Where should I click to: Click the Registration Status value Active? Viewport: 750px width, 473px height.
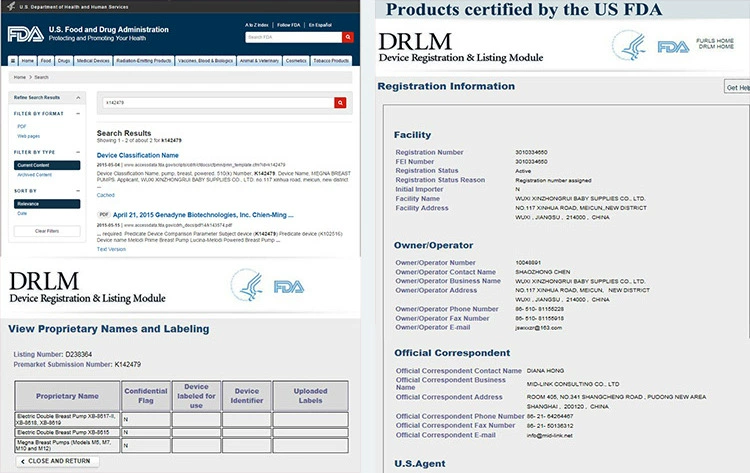(x=523, y=171)
